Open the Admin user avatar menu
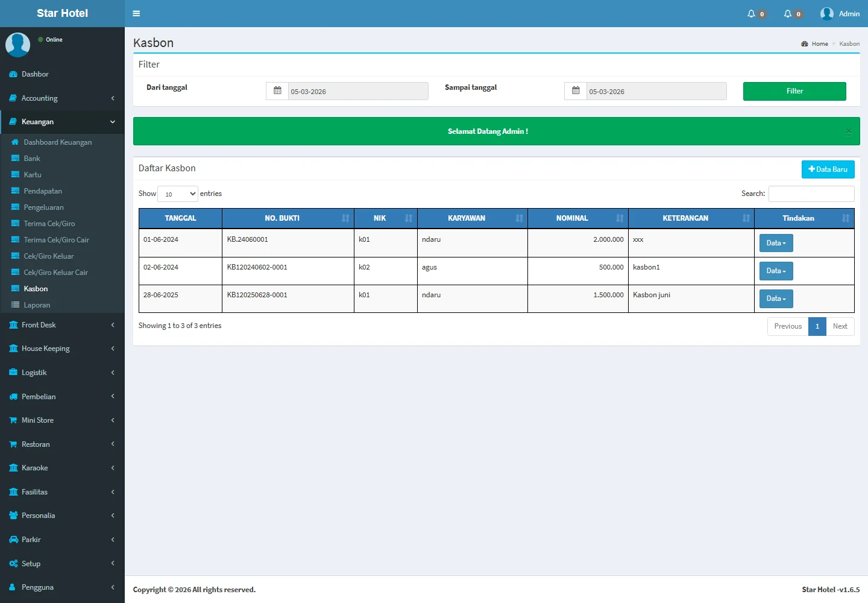 click(x=840, y=14)
